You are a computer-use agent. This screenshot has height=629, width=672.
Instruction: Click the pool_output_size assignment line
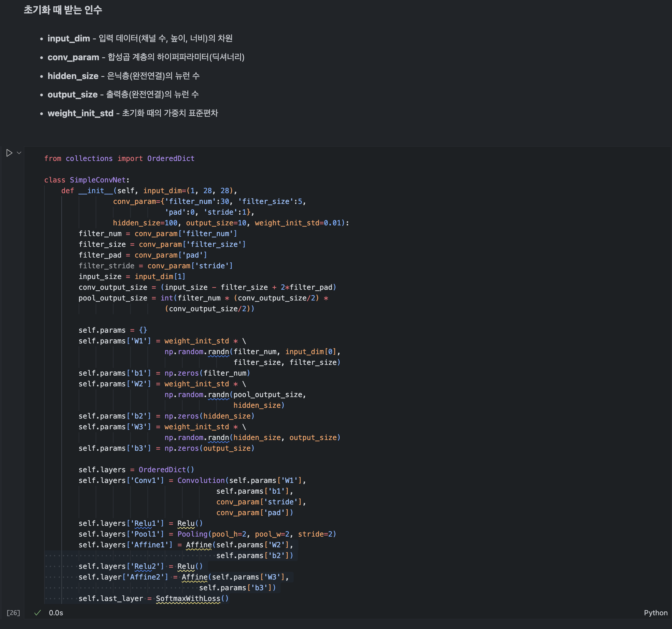point(203,298)
